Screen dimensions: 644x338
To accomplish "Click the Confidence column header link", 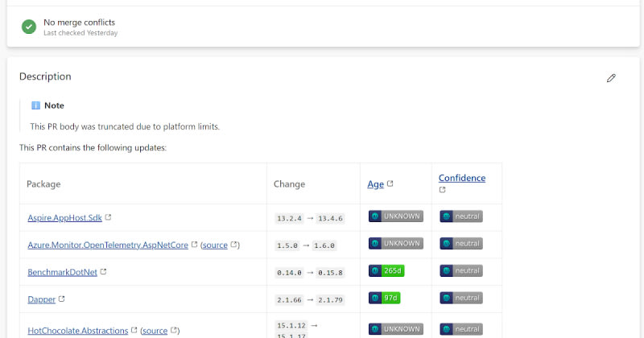I will pyautogui.click(x=462, y=178).
